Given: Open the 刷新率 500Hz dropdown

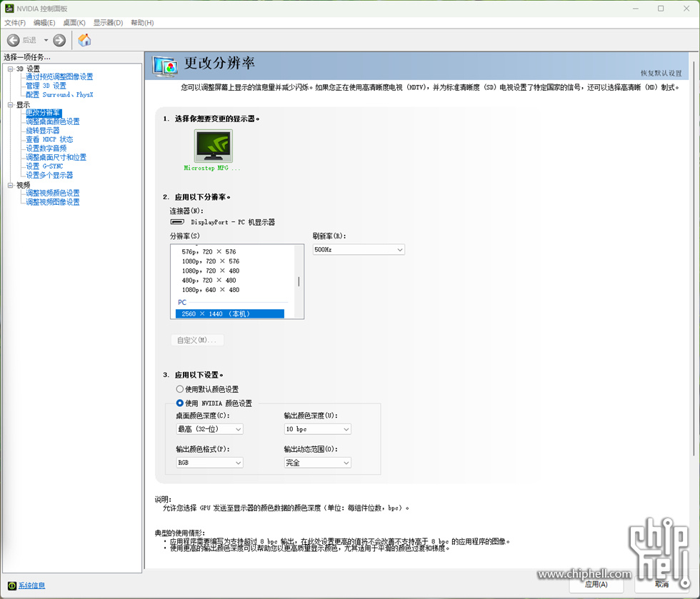Looking at the screenshot, I should (x=359, y=249).
